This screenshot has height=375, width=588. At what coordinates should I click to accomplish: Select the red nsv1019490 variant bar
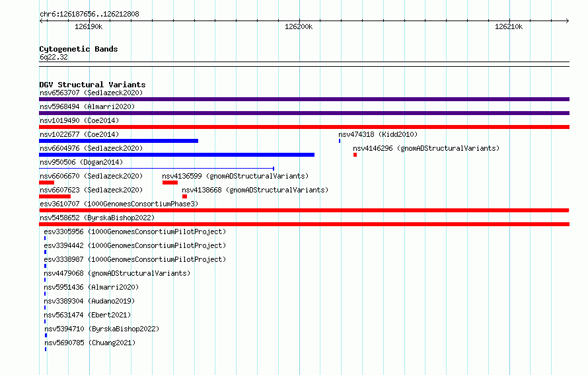[304, 127]
